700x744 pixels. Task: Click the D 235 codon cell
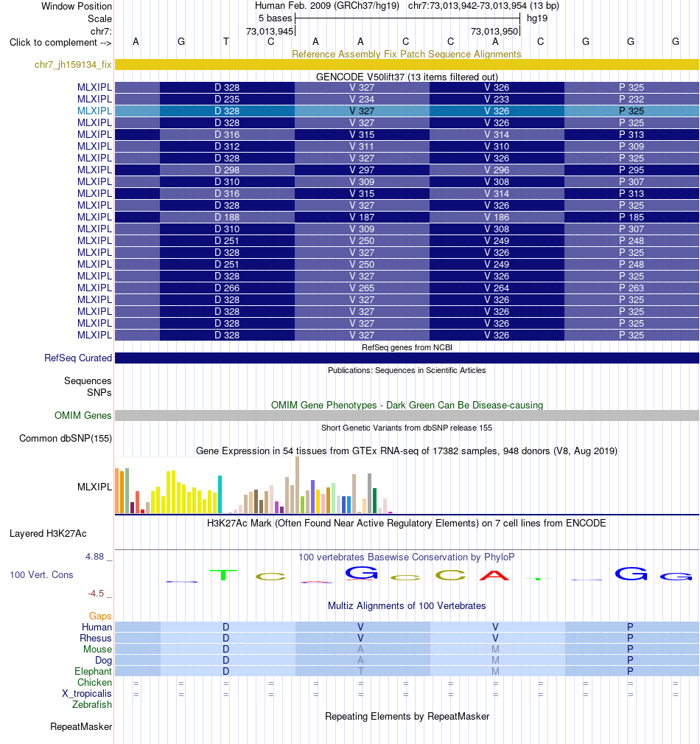point(227,99)
